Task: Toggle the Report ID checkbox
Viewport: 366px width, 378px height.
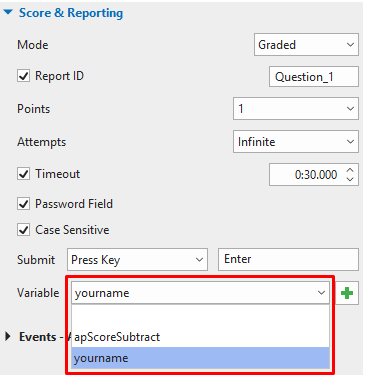Action: pyautogui.click(x=23, y=76)
